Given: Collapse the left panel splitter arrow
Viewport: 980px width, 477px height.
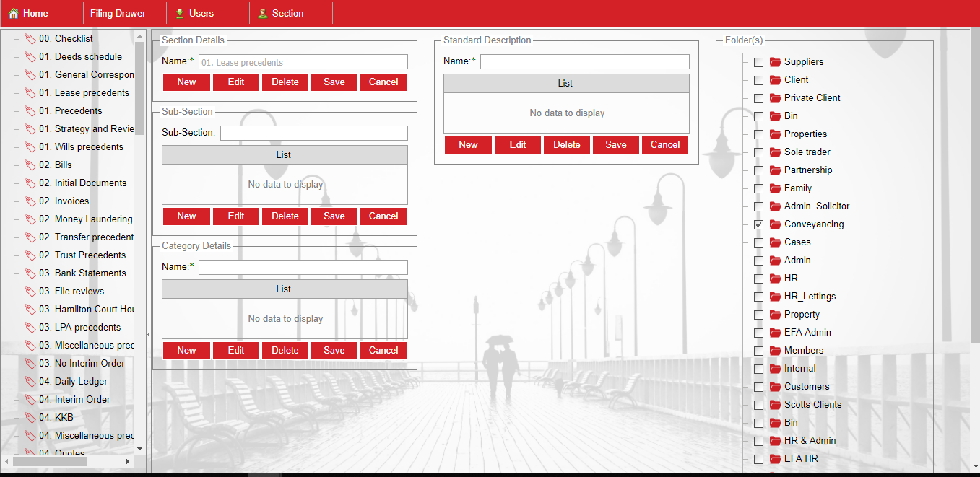Looking at the screenshot, I should (148, 334).
